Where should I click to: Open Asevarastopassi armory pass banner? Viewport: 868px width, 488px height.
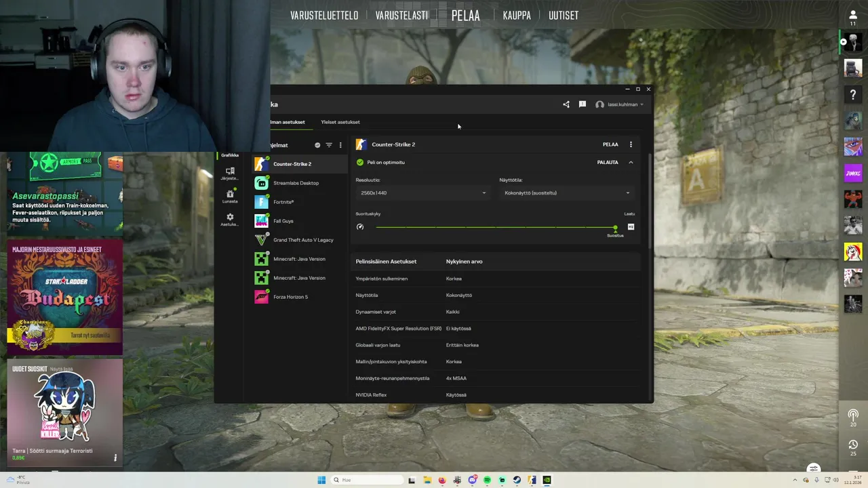tap(65, 192)
